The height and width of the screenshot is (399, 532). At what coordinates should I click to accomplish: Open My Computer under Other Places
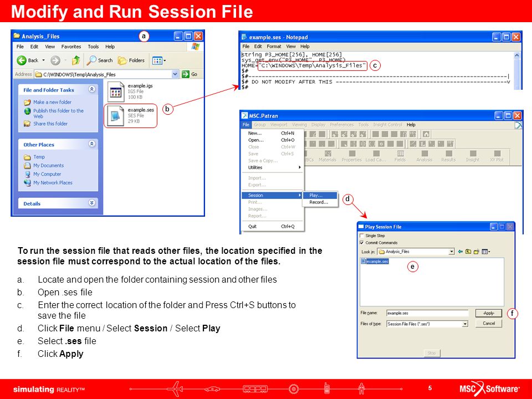47,174
